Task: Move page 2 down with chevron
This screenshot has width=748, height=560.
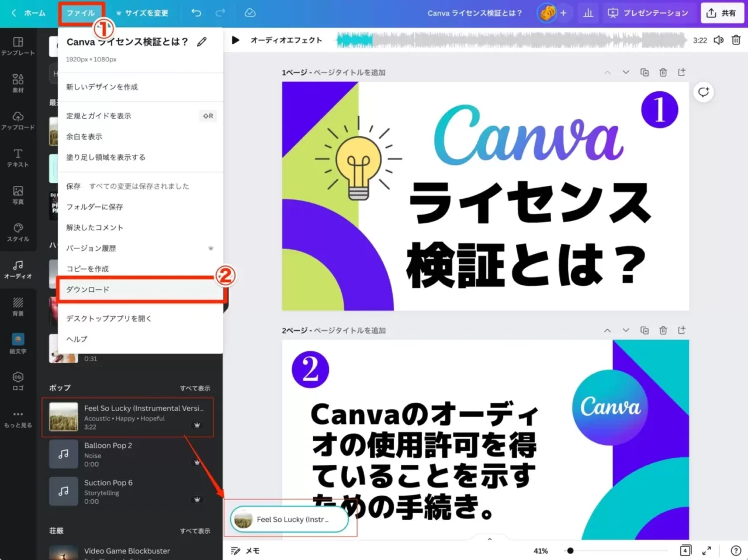Action: click(626, 330)
